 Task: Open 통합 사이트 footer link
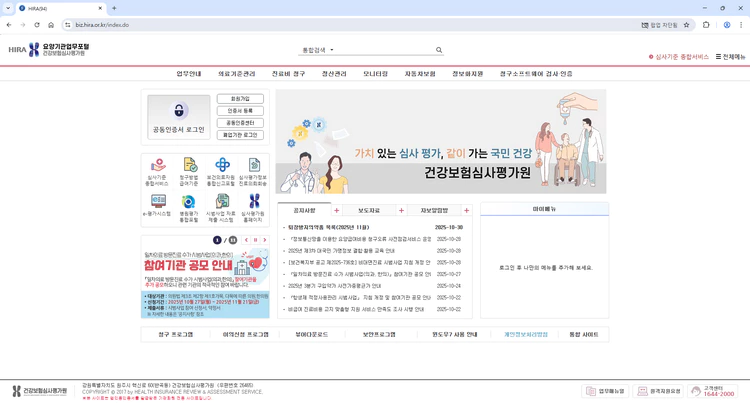584,335
